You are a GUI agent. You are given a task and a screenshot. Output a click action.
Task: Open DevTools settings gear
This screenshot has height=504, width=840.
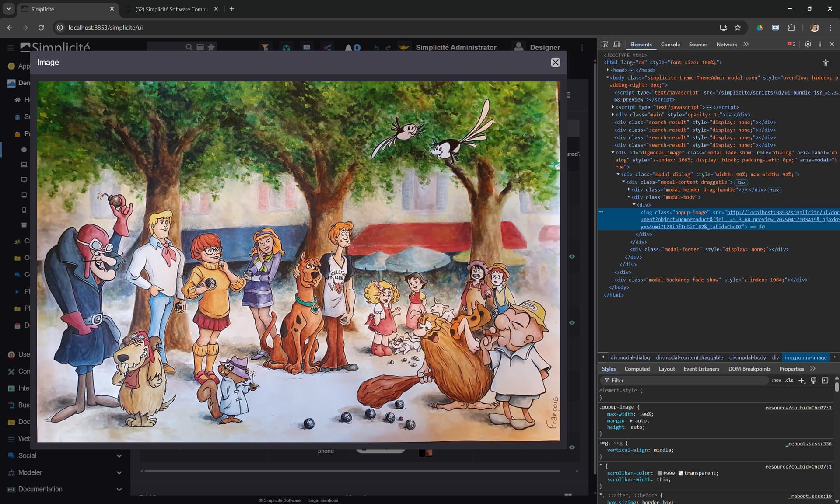point(808,44)
